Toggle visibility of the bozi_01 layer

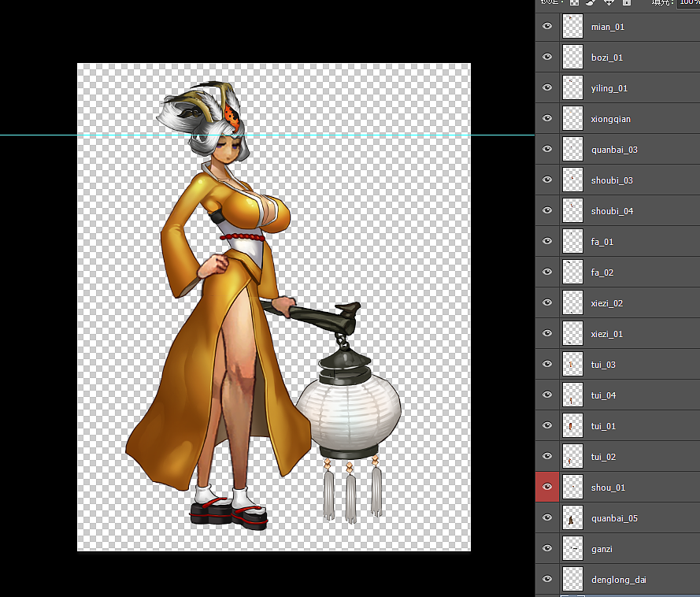point(547,57)
